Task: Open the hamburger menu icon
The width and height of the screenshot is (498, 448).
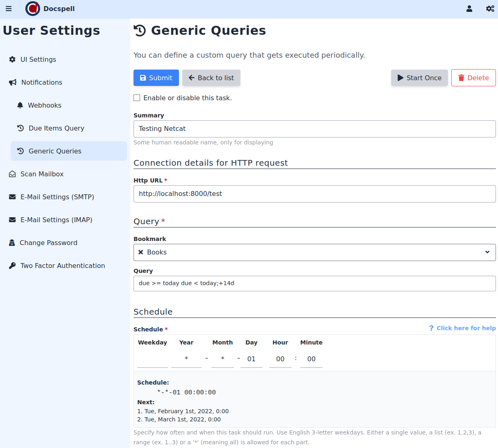Action: pyautogui.click(x=9, y=9)
